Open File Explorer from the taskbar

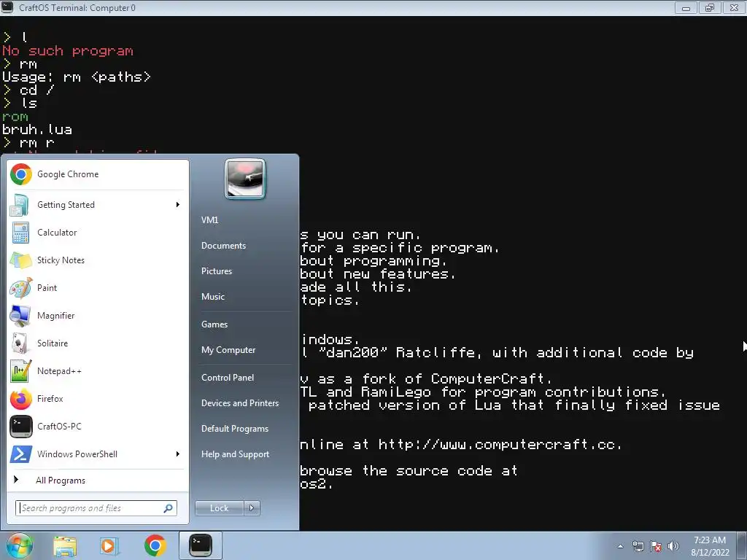pos(65,545)
